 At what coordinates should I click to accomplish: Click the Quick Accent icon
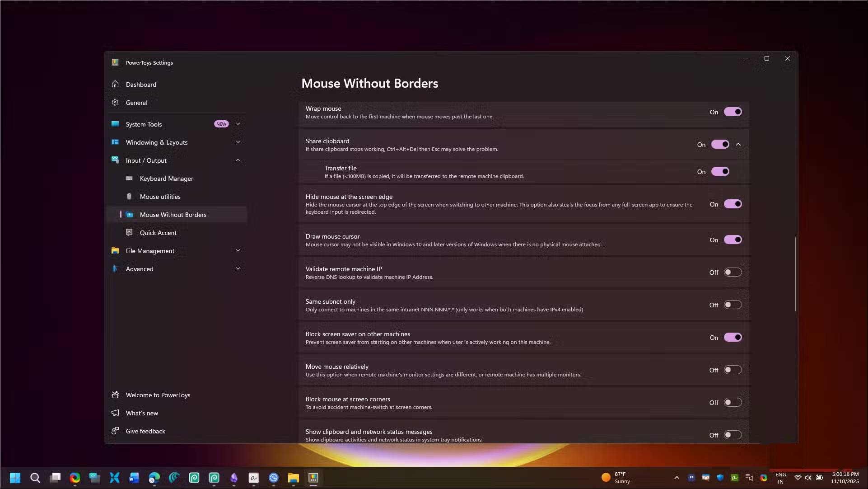click(129, 233)
